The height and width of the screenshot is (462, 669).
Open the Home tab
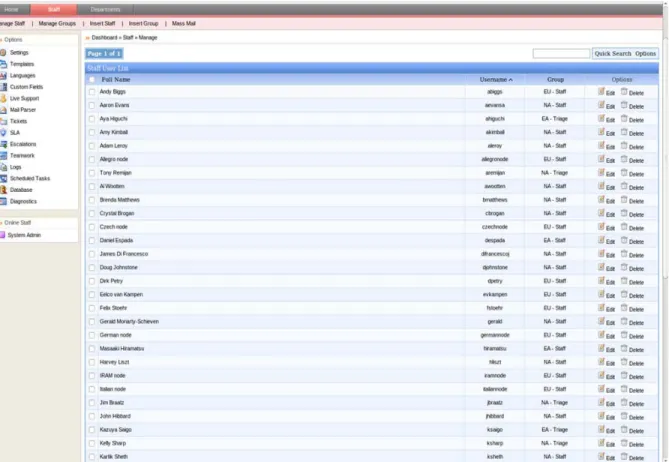coord(11,9)
